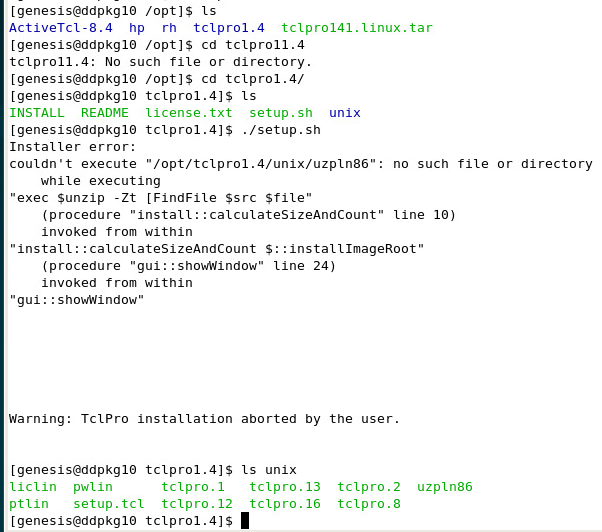Viewport: 602px width, 532px height.
Task: Click the path "/opt/tclpro1.4/unix/uzpln86" in error
Action: pyautogui.click(x=261, y=164)
